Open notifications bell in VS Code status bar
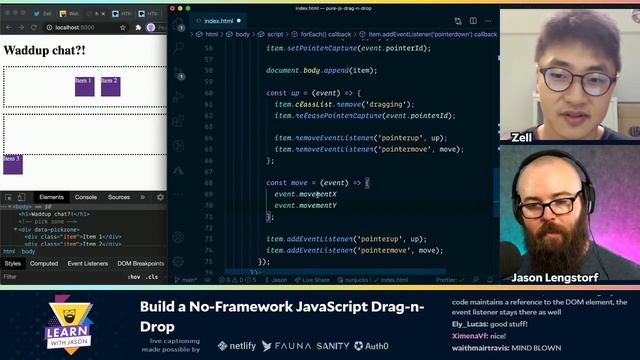Image resolution: width=640 pixels, height=360 pixels. (490, 280)
